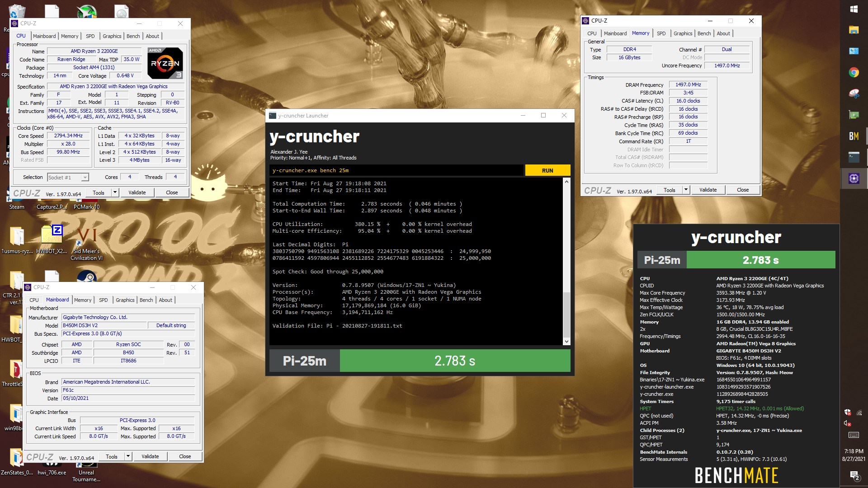
Task: Click Validate in the Mainboard CPU-Z window
Action: 150,456
